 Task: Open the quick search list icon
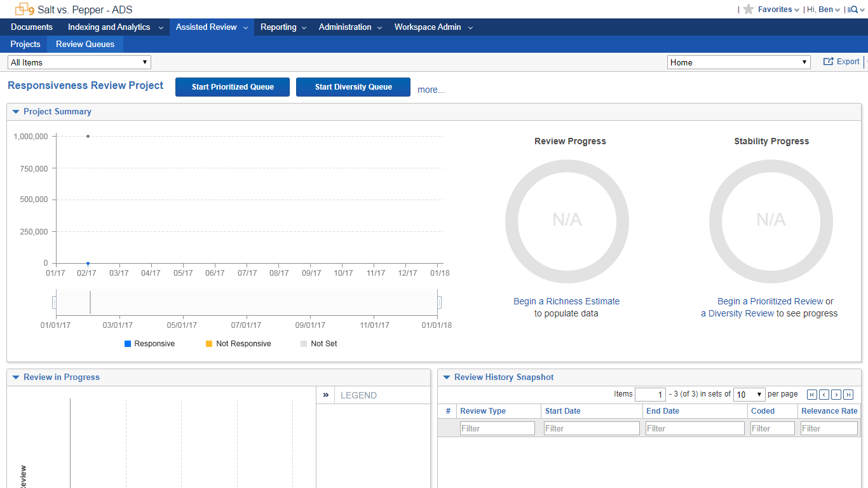pyautogui.click(x=853, y=10)
